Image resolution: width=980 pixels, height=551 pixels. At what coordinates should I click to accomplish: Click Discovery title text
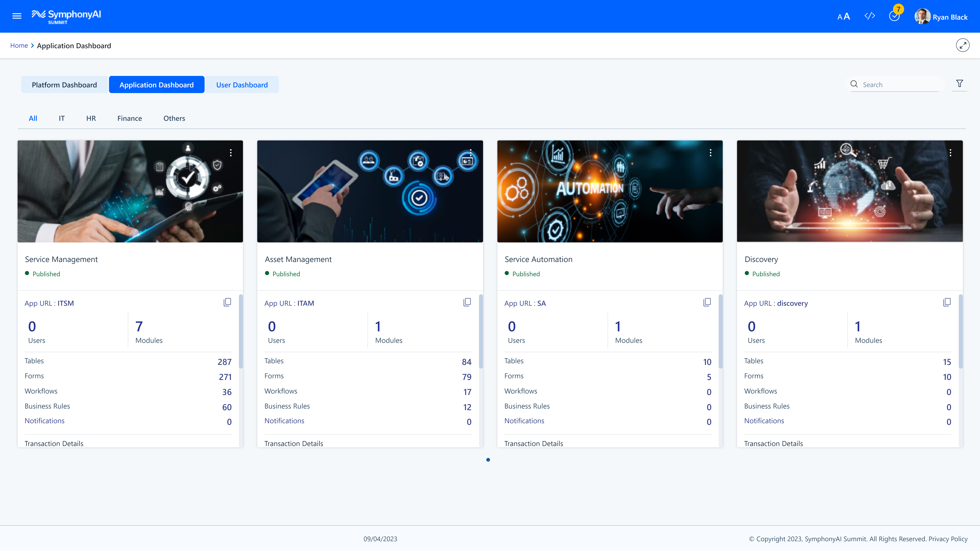(761, 259)
